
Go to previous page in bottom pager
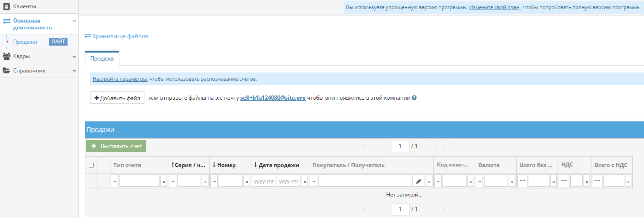(x=381, y=209)
